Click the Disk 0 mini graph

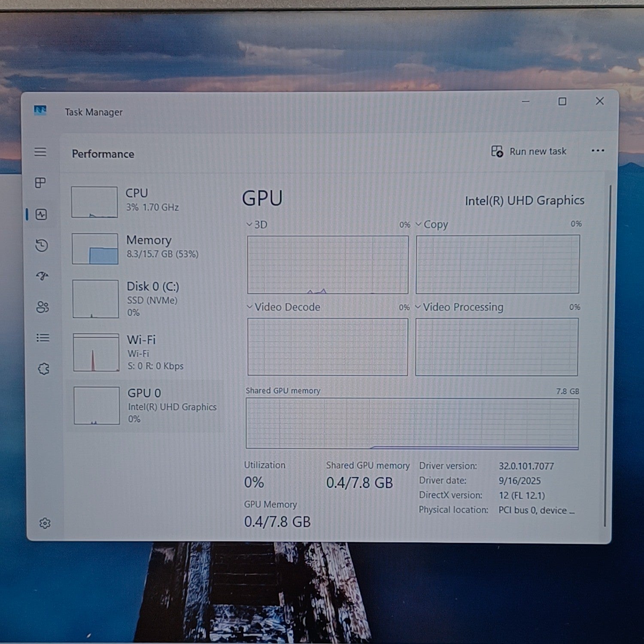pos(95,299)
